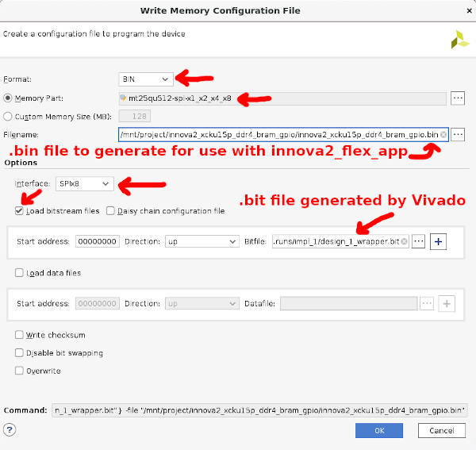The height and width of the screenshot is (450, 476).
Task: Add another bitfile with plus button
Action: [438, 241]
